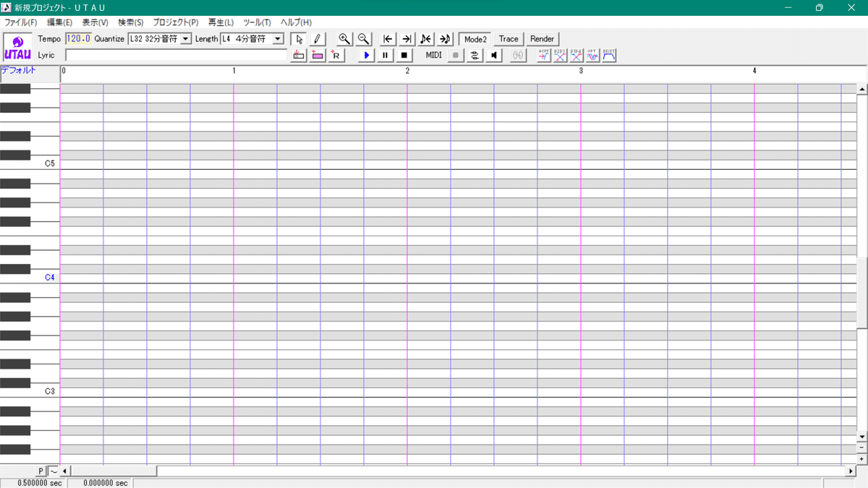Screen dimensions: 868x488
Task: Click the vertical zoom minus button
Action: coord(861,448)
